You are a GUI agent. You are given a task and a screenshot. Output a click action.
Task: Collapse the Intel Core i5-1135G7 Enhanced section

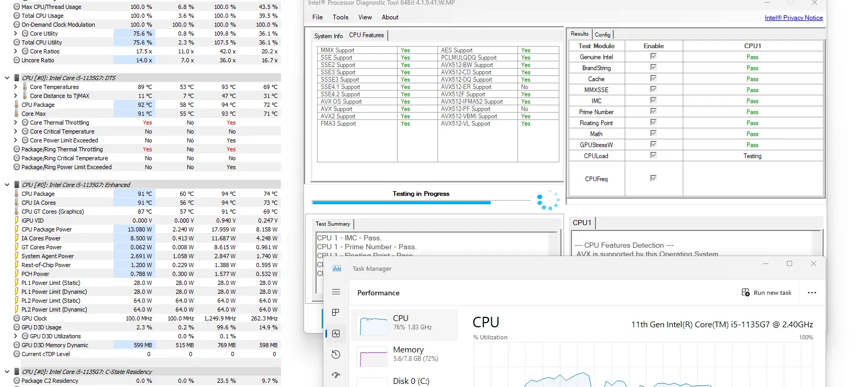pos(7,185)
